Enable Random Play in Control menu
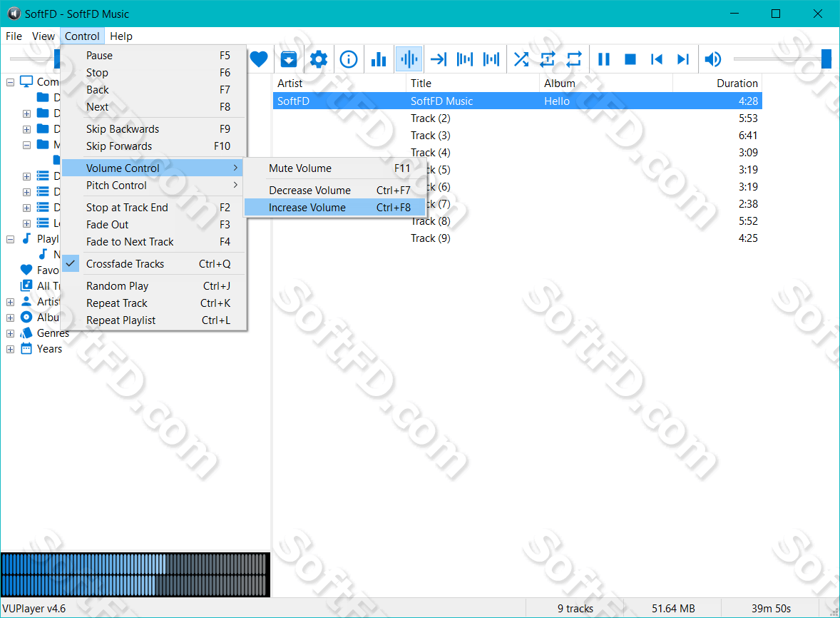 (x=153, y=285)
